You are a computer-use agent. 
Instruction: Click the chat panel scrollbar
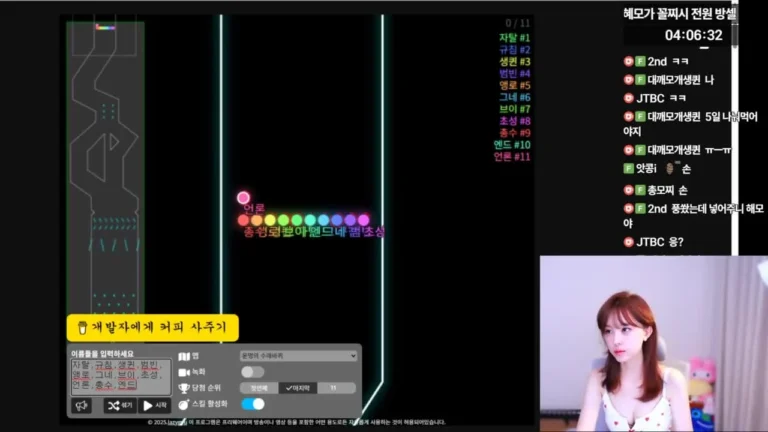coord(735,127)
